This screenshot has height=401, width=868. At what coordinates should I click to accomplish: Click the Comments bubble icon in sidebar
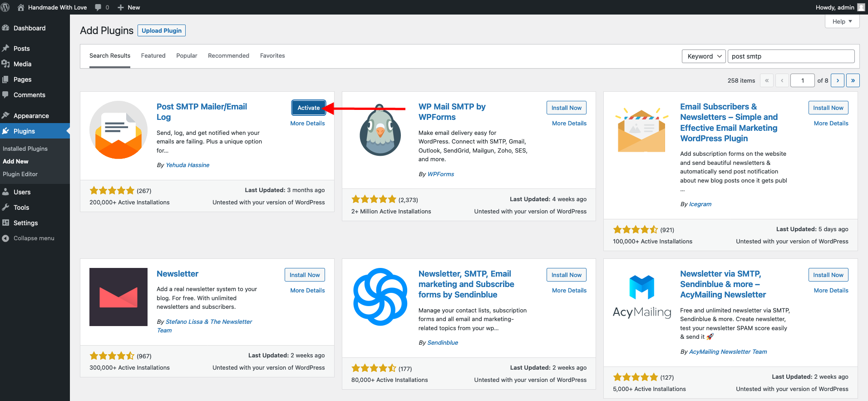(5, 95)
